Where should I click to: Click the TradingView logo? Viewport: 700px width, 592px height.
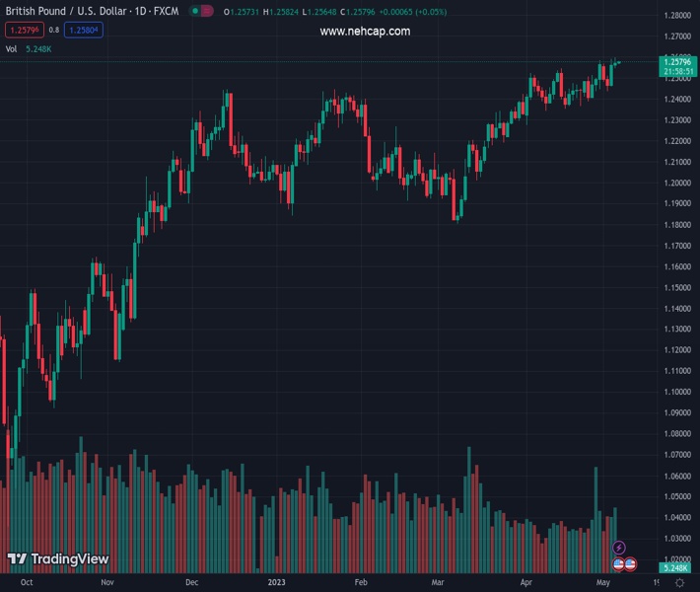point(58,559)
